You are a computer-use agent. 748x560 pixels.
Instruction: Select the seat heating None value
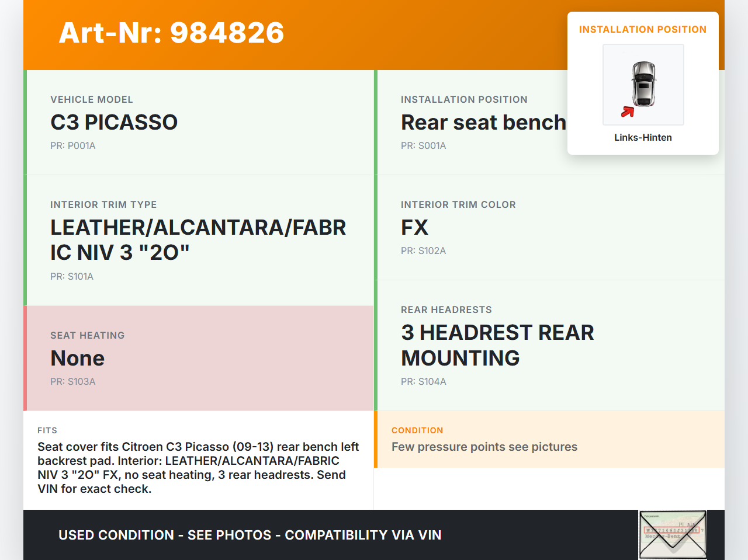tap(77, 359)
